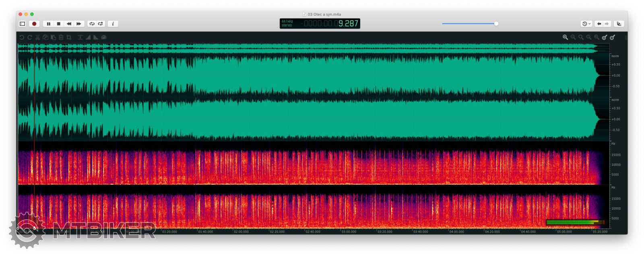Stop playback with the square button
The height and width of the screenshot is (256, 644).
(x=59, y=24)
